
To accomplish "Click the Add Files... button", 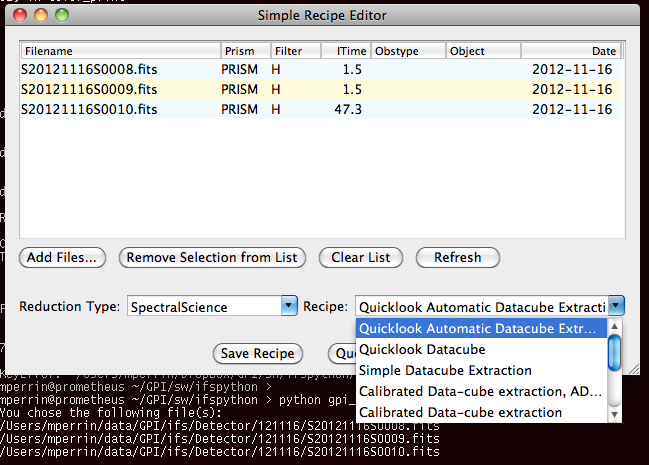I will click(x=62, y=257).
